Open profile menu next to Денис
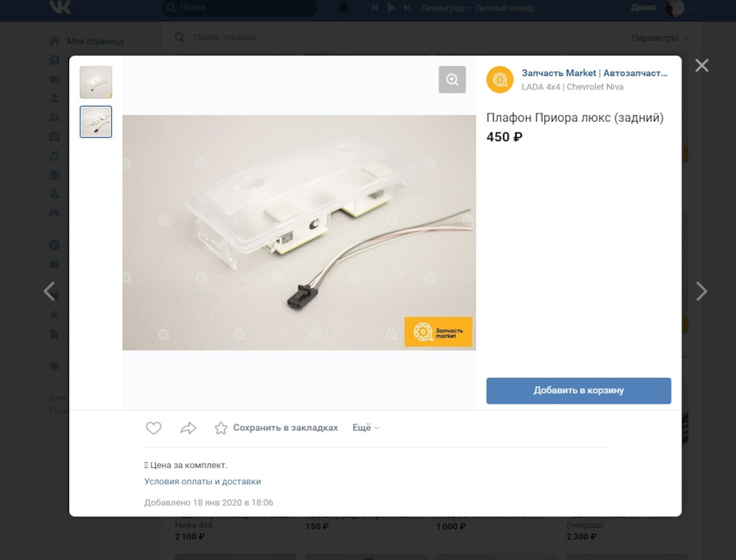This screenshot has width=736, height=560. [x=693, y=8]
